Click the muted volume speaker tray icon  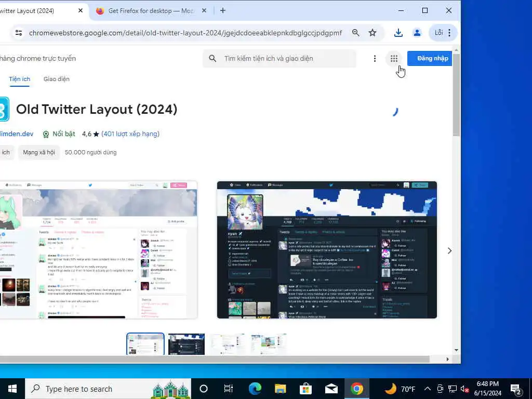coord(464,389)
